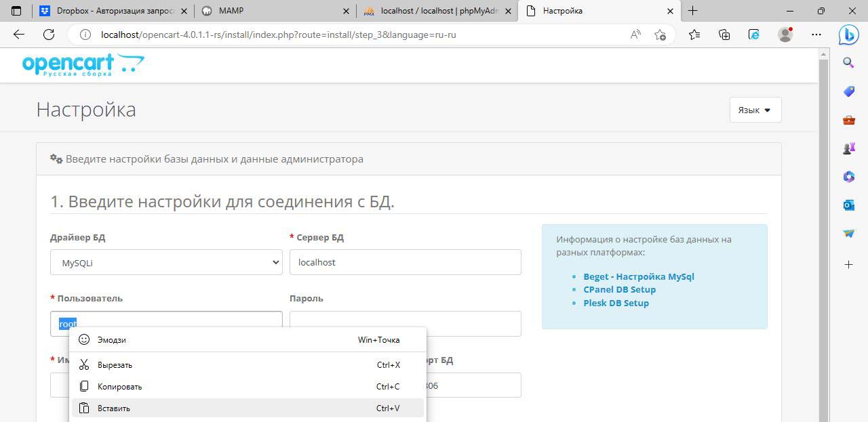Add page to favorites with star icon
Viewport: 868px width, 422px height.
pos(660,35)
